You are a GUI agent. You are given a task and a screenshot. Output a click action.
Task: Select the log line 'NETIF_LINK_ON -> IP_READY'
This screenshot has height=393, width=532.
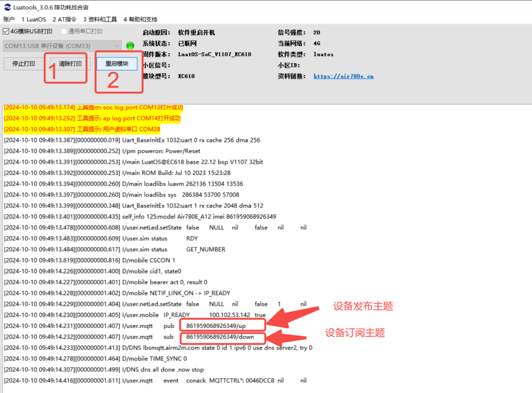(x=117, y=293)
